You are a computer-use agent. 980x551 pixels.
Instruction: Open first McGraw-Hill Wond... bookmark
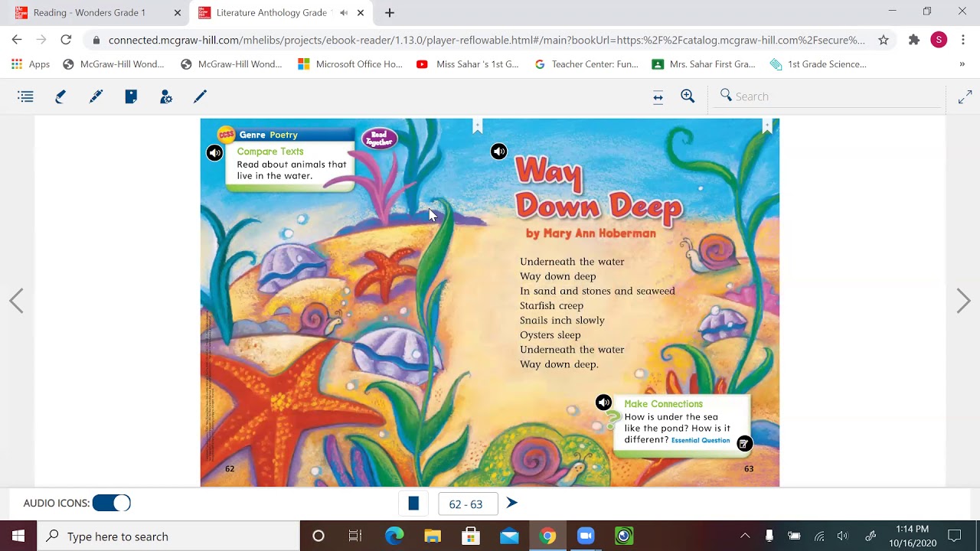pos(113,64)
